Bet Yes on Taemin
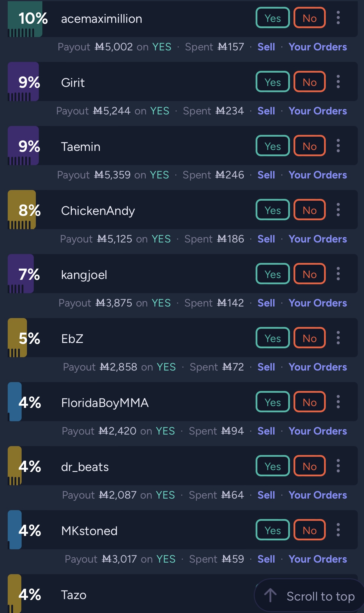 273,146
